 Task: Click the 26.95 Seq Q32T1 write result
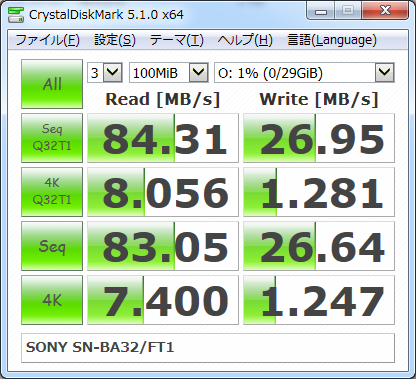click(319, 138)
